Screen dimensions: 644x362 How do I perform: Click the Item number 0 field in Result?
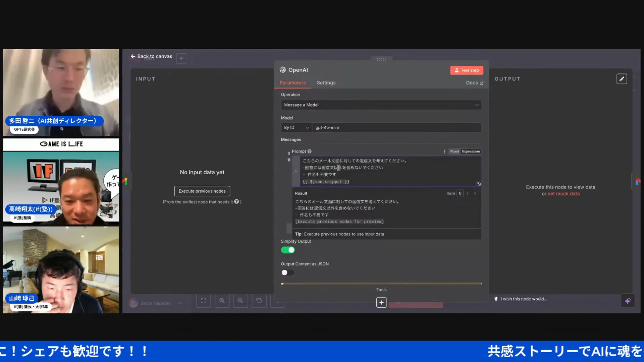point(460,193)
